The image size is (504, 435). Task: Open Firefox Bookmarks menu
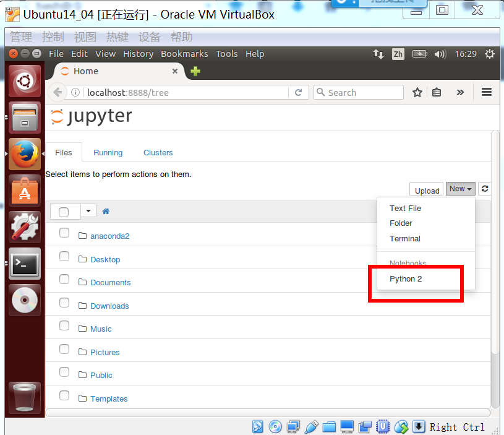tap(184, 54)
